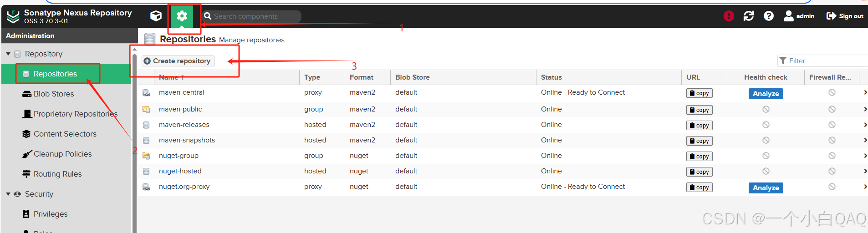Copy the nuget.org-proxy URL

pos(699,187)
